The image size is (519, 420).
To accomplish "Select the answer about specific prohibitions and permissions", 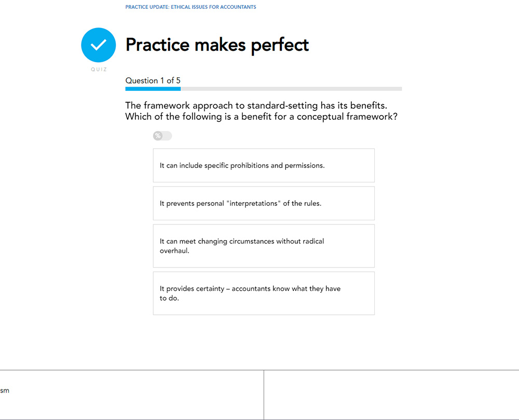I will [x=264, y=165].
